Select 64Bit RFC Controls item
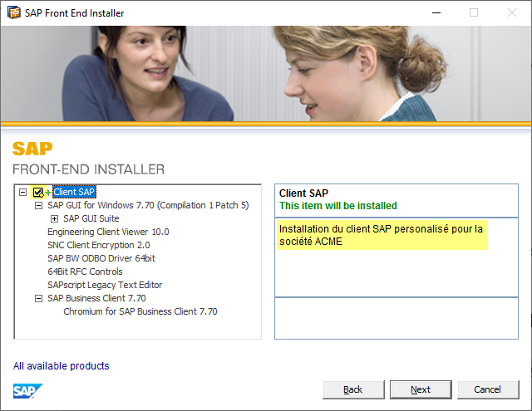Image resolution: width=532 pixels, height=411 pixels. click(x=85, y=272)
